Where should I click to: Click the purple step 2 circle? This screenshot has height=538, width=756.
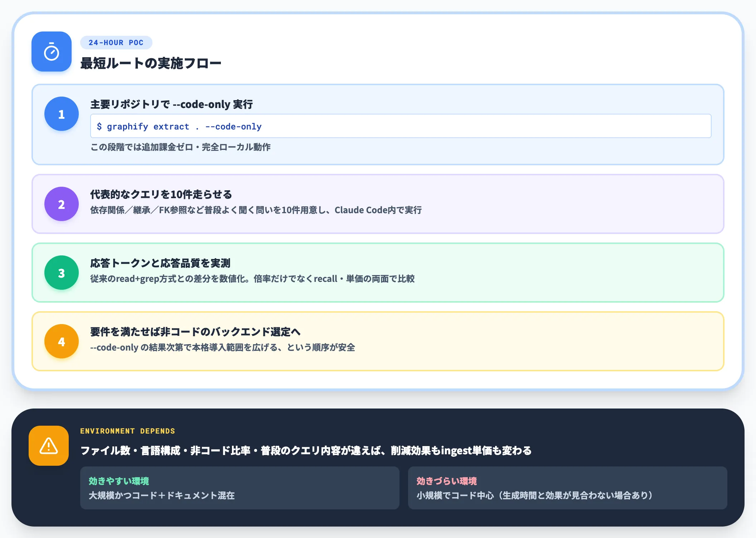coord(62,204)
